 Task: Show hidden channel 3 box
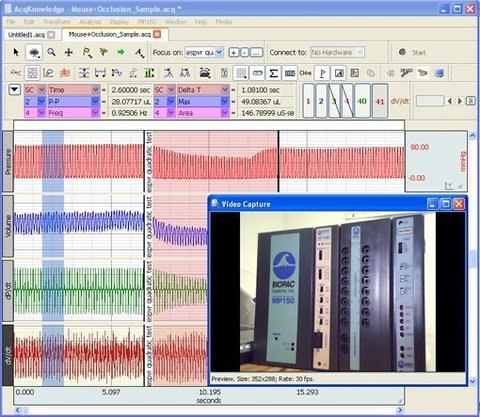coord(334,101)
